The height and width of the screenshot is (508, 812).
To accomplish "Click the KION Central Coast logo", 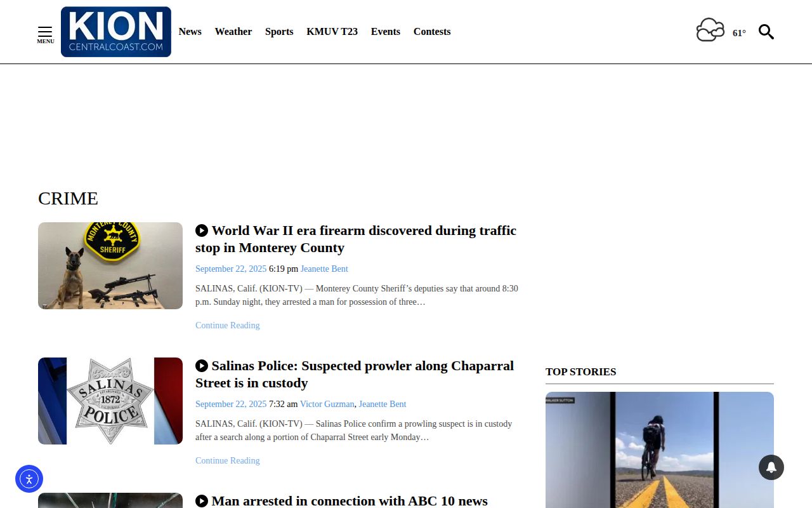I will [116, 32].
